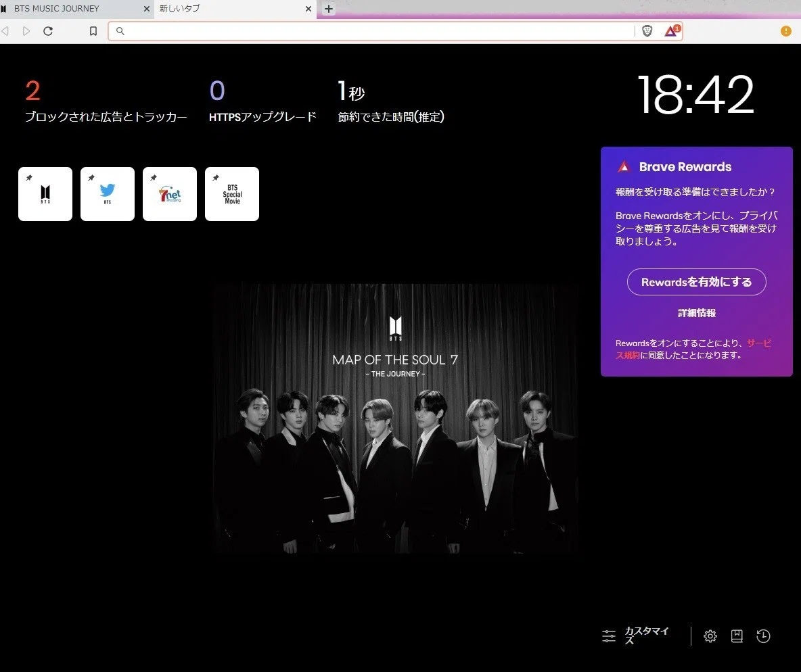
Task: Open settings gear icon at bottom
Action: tap(710, 635)
